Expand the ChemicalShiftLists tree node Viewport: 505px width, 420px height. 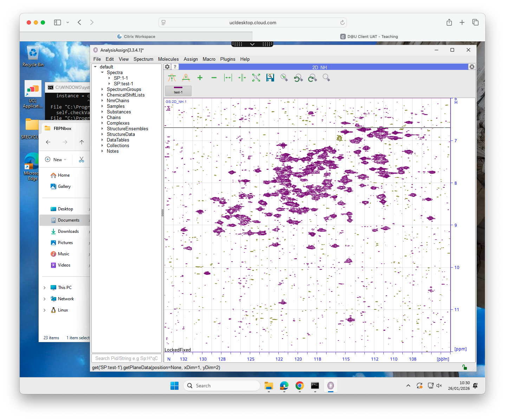(102, 95)
